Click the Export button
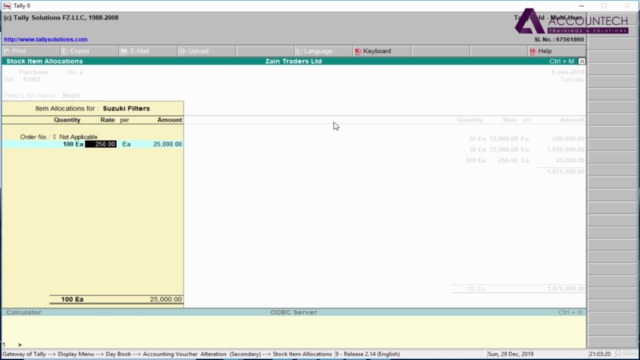 (x=89, y=51)
